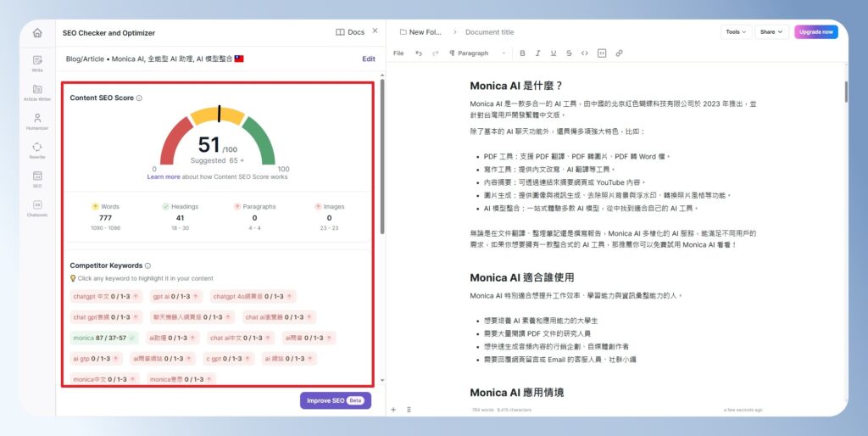Open the Rewrite tool
Image resolution: width=868 pixels, height=436 pixels.
click(x=37, y=150)
